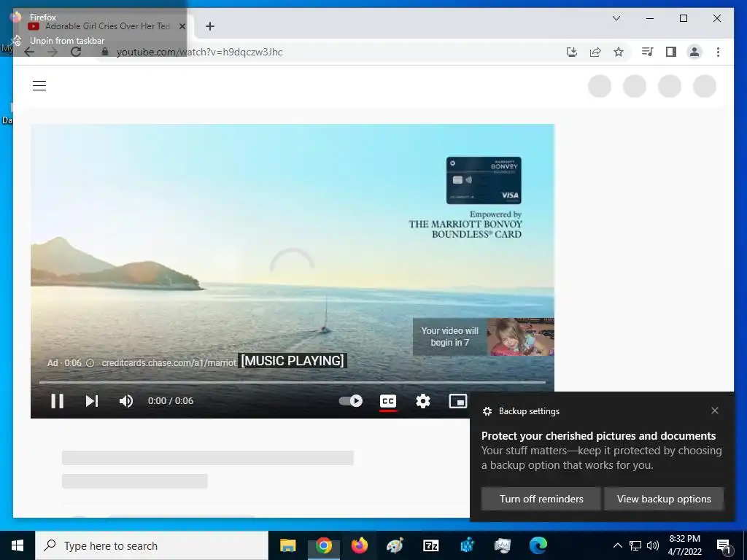Skip to next video
This screenshot has width=747, height=560.
tap(92, 401)
